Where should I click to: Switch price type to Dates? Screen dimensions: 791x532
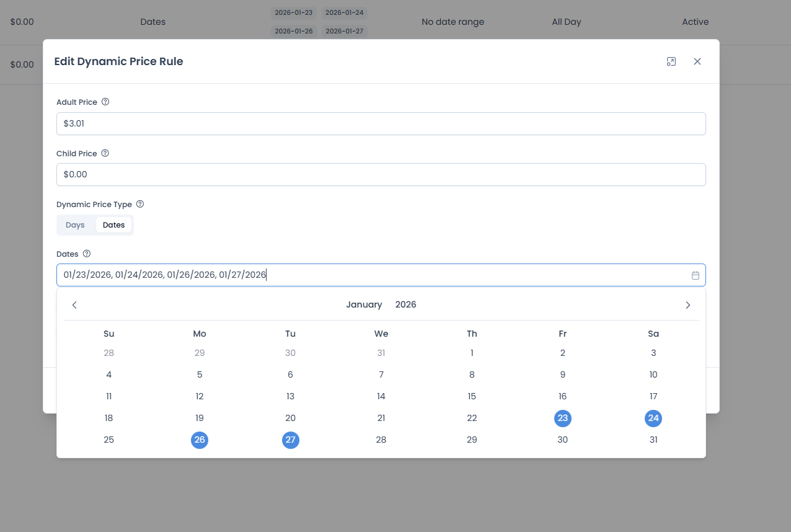click(x=114, y=225)
